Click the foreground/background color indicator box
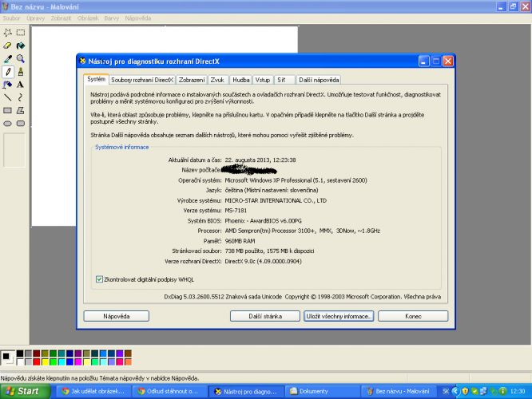Viewport: 532px width, 399px height. tap(7, 358)
